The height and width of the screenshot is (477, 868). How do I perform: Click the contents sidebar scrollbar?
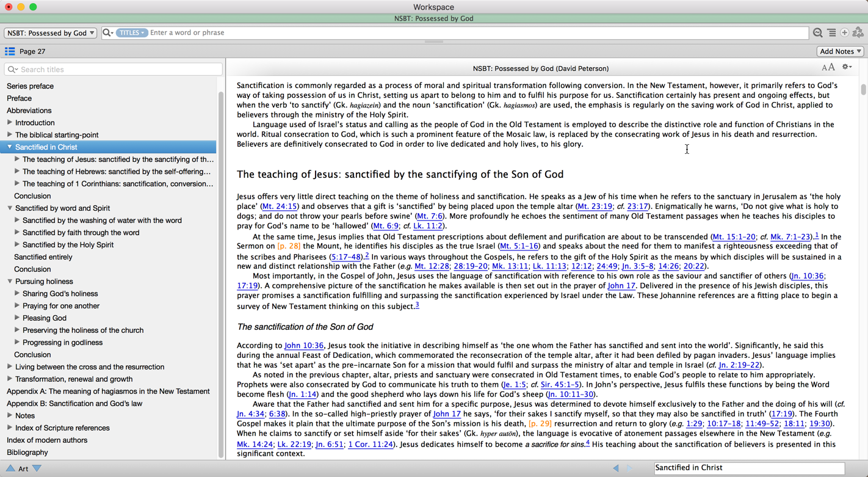tap(222, 275)
